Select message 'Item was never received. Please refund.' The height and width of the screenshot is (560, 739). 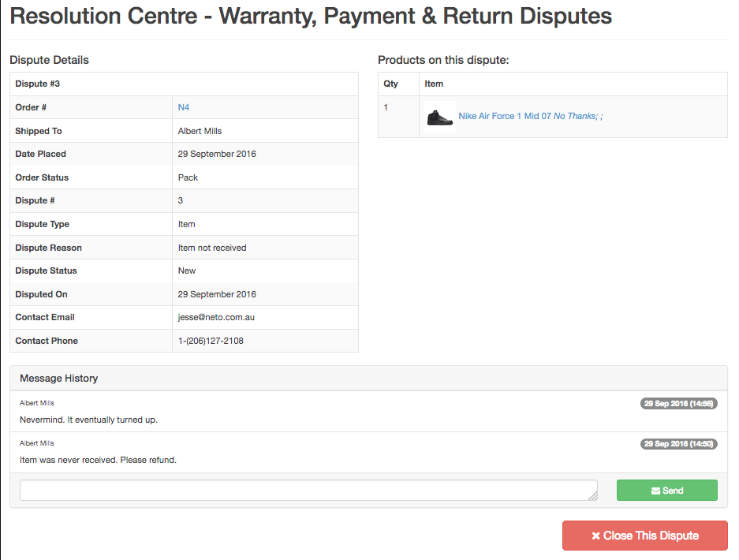point(98,460)
